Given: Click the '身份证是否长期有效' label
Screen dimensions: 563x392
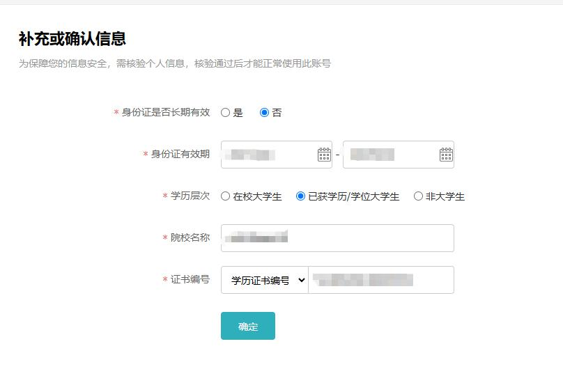Looking at the screenshot, I should (x=166, y=112).
